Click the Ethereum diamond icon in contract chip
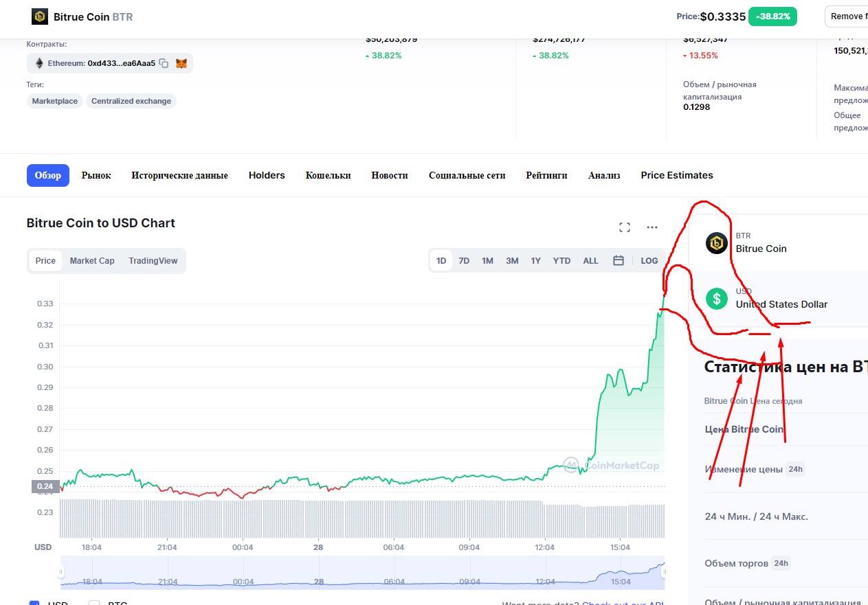868x605 pixels. click(38, 63)
